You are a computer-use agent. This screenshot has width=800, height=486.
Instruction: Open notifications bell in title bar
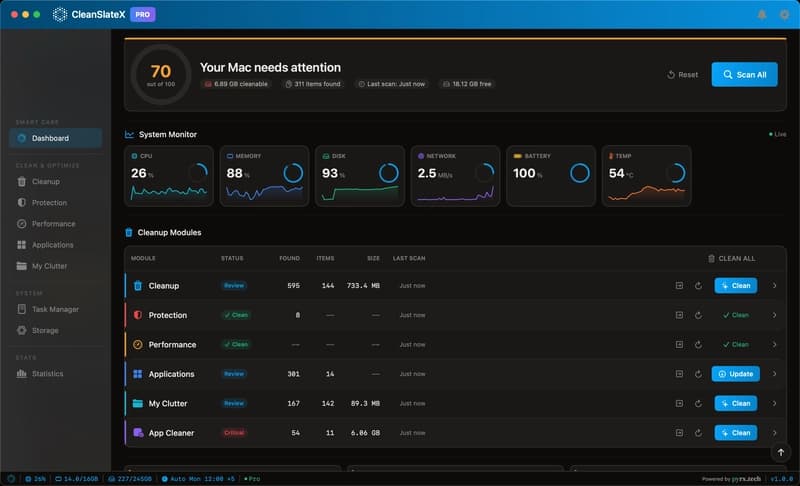click(762, 15)
